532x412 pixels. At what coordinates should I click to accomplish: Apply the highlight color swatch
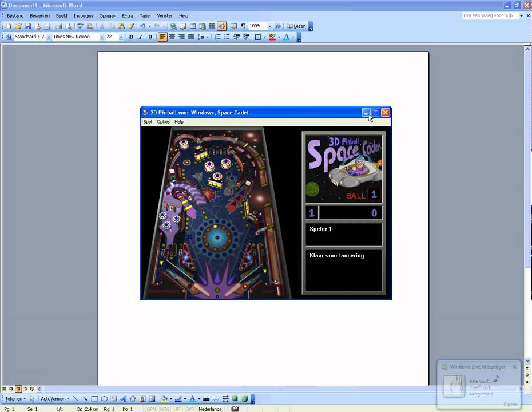272,37
